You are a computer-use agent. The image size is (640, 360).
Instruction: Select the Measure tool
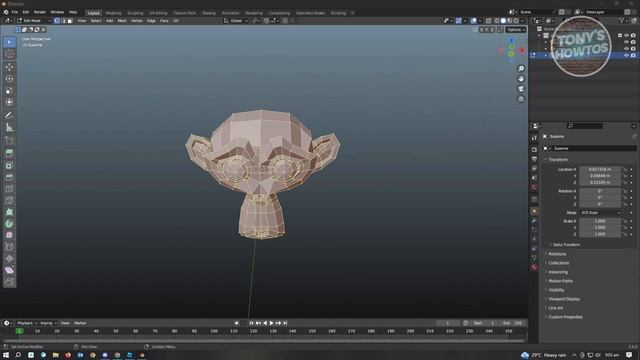(9, 127)
